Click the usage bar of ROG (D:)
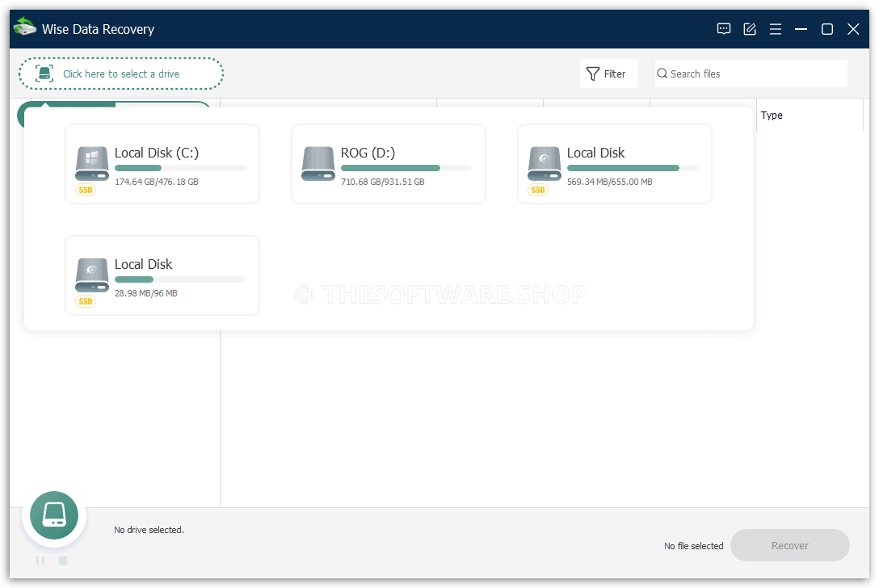Viewport: 879px width, 588px height. pyautogui.click(x=406, y=168)
